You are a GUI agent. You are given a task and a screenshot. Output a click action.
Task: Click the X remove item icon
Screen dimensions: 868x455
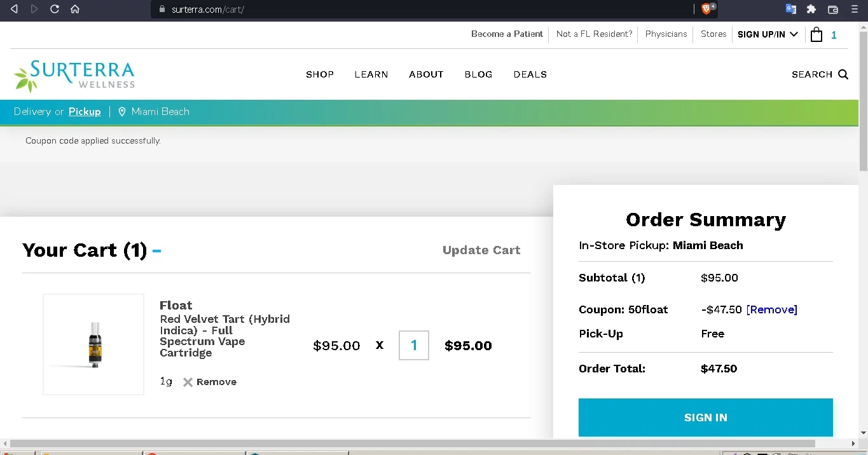click(188, 382)
